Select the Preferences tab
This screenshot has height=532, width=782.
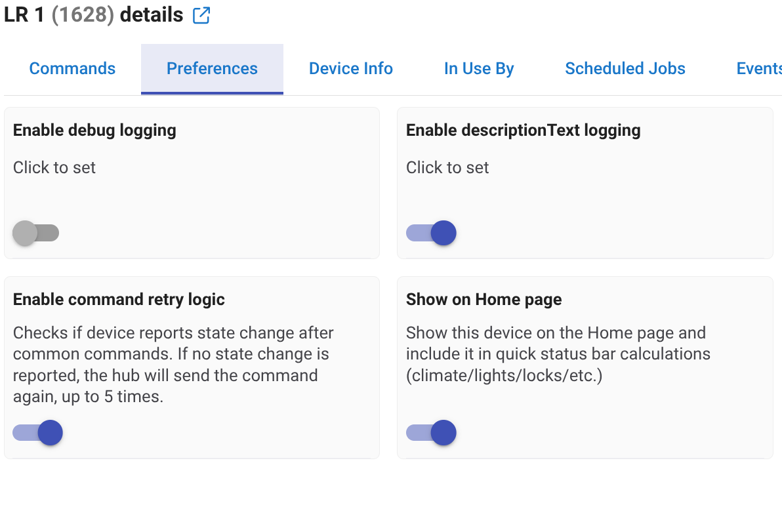212,68
